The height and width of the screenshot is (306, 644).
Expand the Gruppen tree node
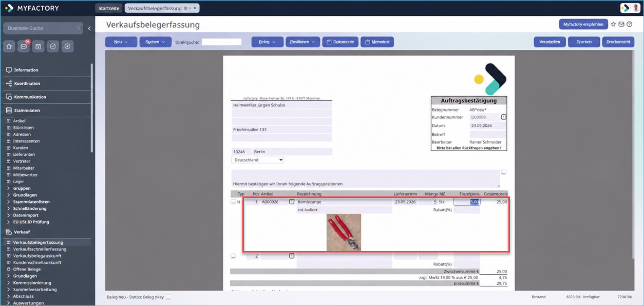click(x=22, y=188)
